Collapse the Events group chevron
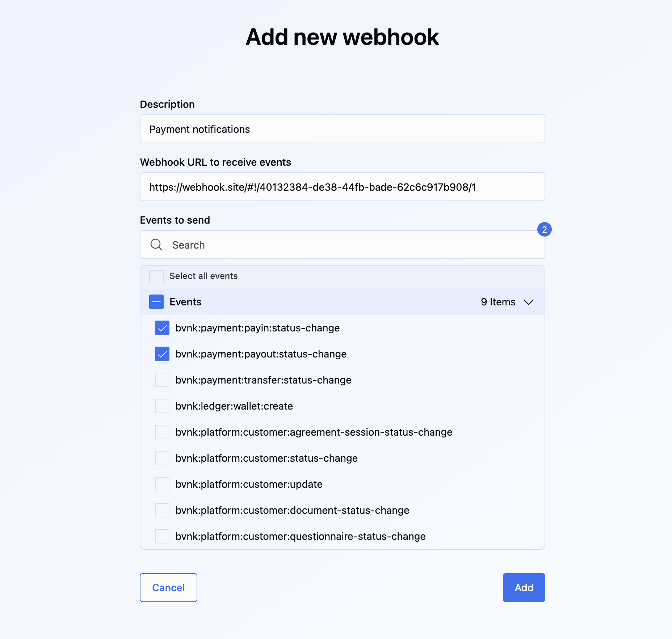Image resolution: width=672 pixels, height=639 pixels. [x=529, y=302]
